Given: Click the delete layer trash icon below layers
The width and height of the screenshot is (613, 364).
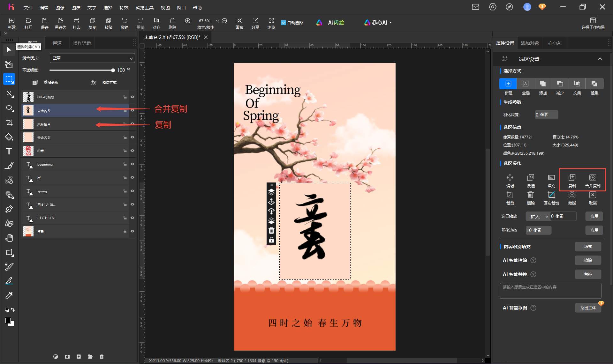Looking at the screenshot, I should [102, 357].
